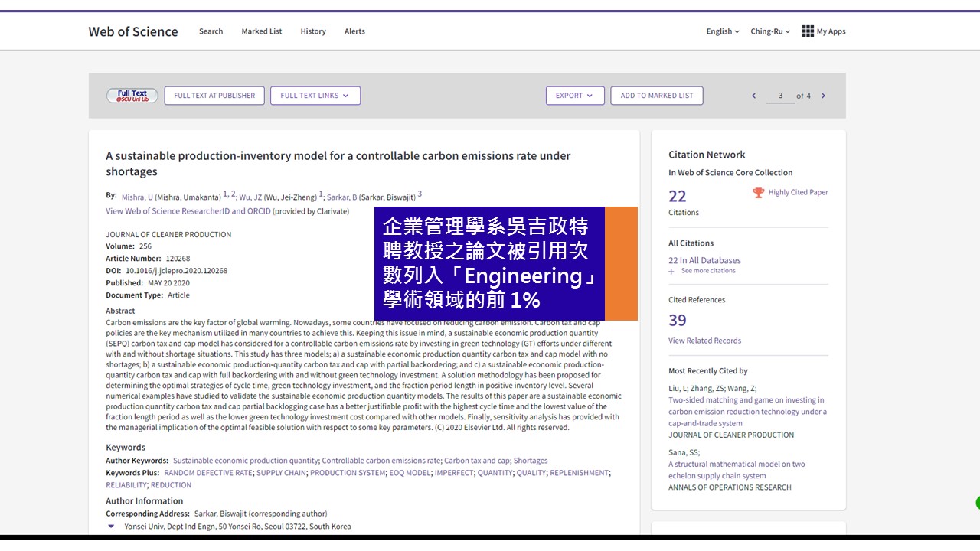The image size is (980, 551).
Task: Go to the previous record arrow
Action: (753, 96)
